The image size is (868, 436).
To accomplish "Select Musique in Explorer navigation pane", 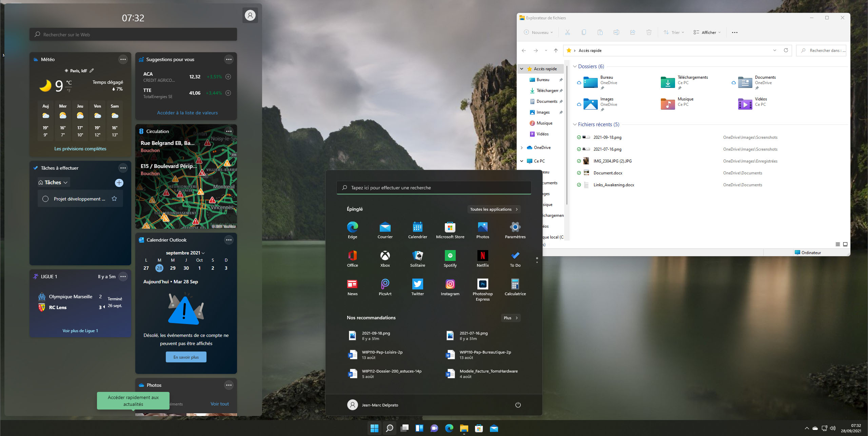I will (x=544, y=123).
